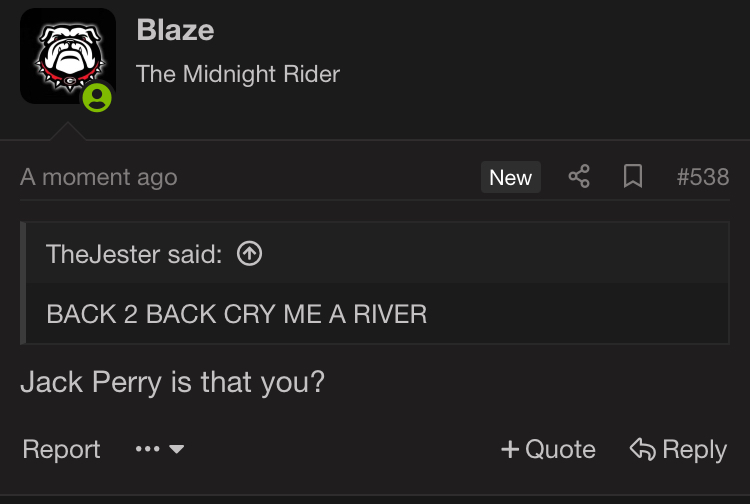This screenshot has height=504, width=750.
Task: Click the three-dots ellipsis icon
Action: 147,450
